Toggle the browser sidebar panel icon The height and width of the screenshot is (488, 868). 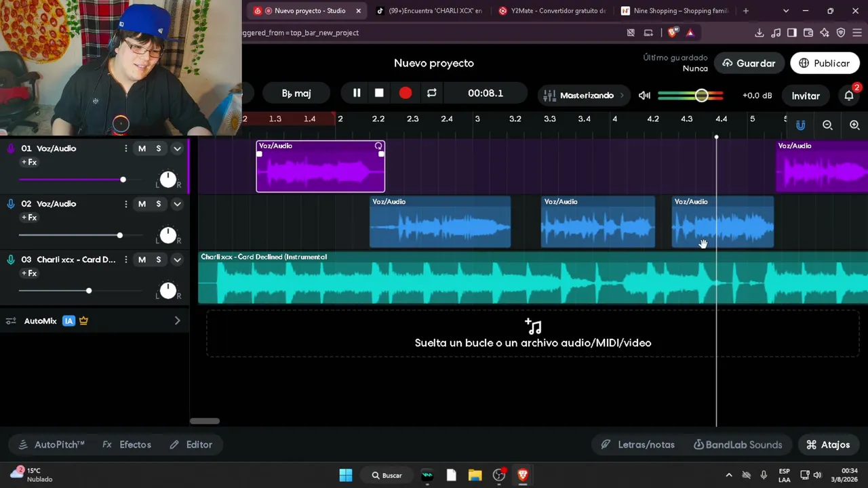coord(792,33)
